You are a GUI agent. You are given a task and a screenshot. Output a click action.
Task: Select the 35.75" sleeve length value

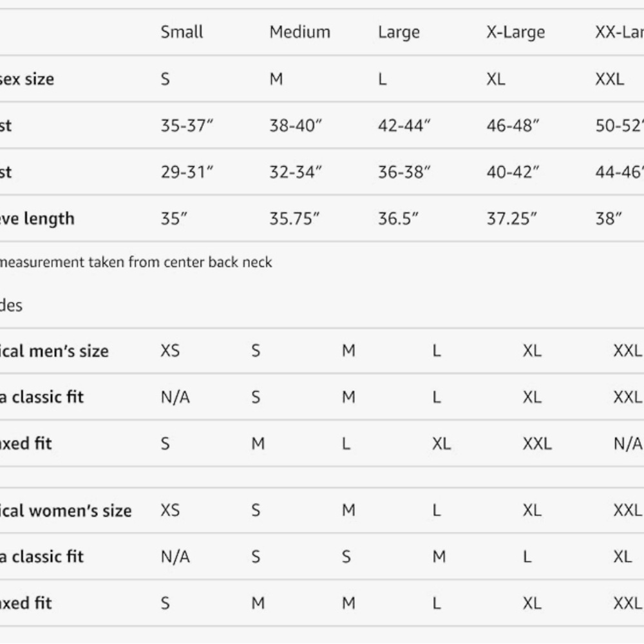pos(294,218)
